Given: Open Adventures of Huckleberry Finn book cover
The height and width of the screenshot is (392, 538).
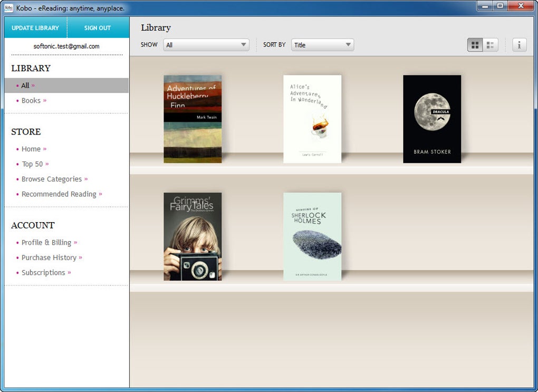Looking at the screenshot, I should pyautogui.click(x=193, y=119).
